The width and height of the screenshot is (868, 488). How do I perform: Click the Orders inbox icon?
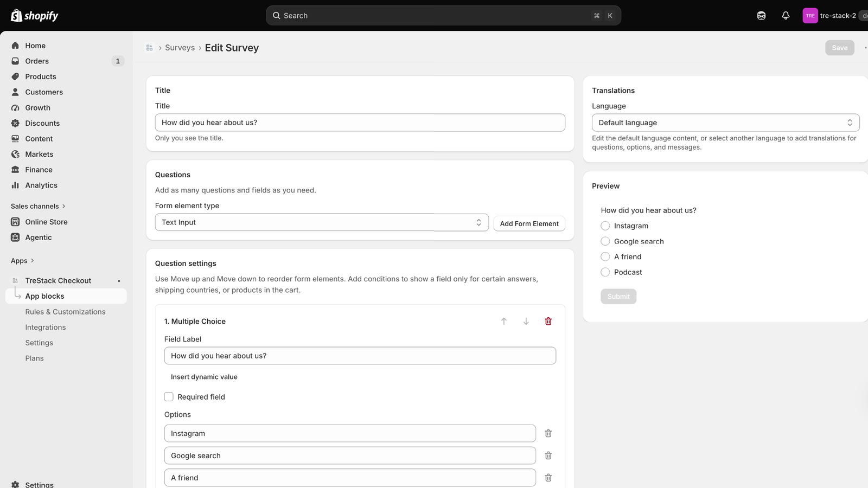(15, 61)
